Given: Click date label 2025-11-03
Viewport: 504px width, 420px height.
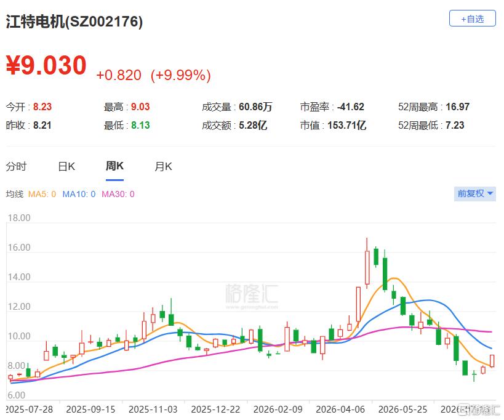Looking at the screenshot, I should point(153,410).
